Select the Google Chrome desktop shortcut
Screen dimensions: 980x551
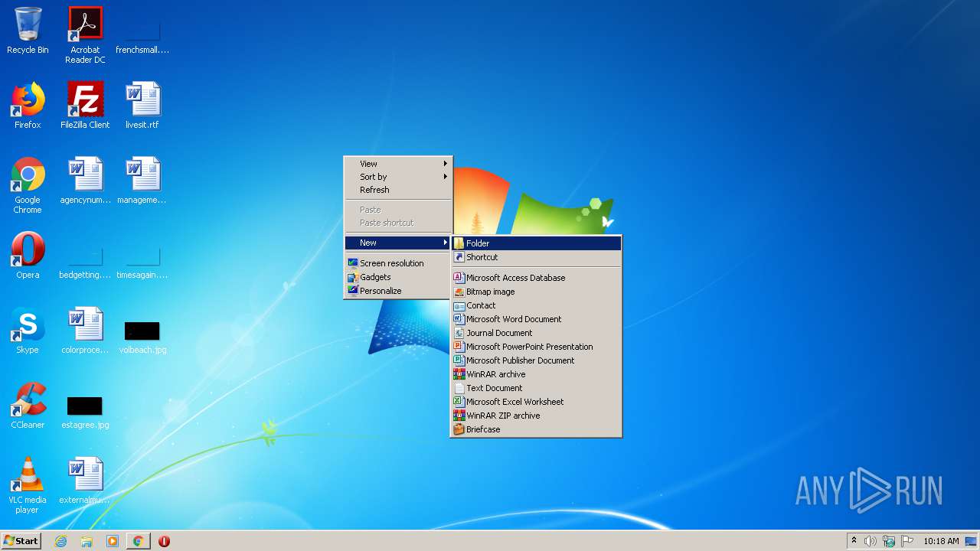[28, 185]
